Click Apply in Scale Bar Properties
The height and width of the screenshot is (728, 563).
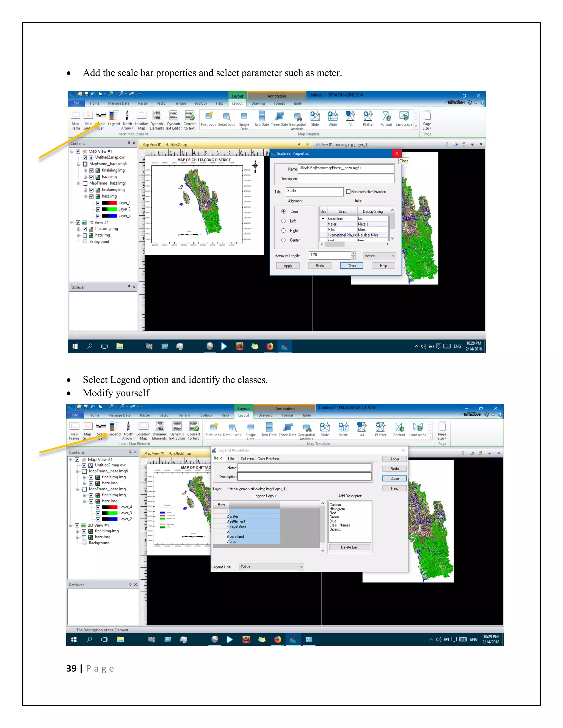click(288, 266)
